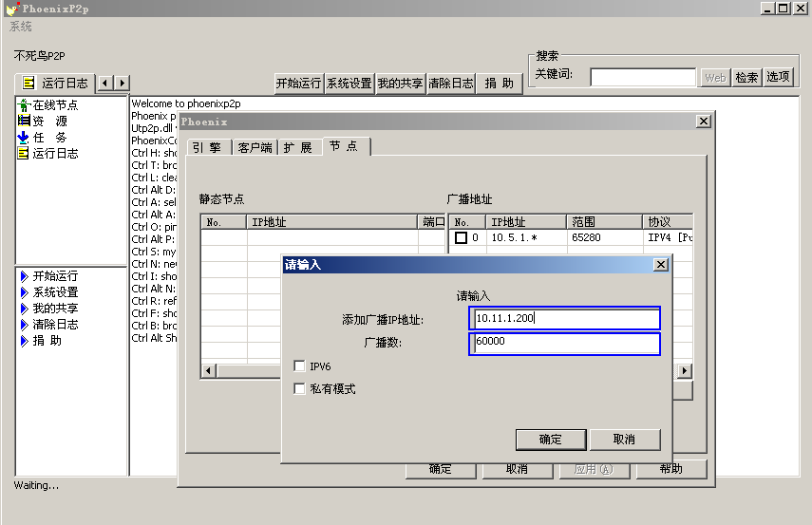812x525 pixels.
Task: Select the 节点 tab
Action: (346, 146)
